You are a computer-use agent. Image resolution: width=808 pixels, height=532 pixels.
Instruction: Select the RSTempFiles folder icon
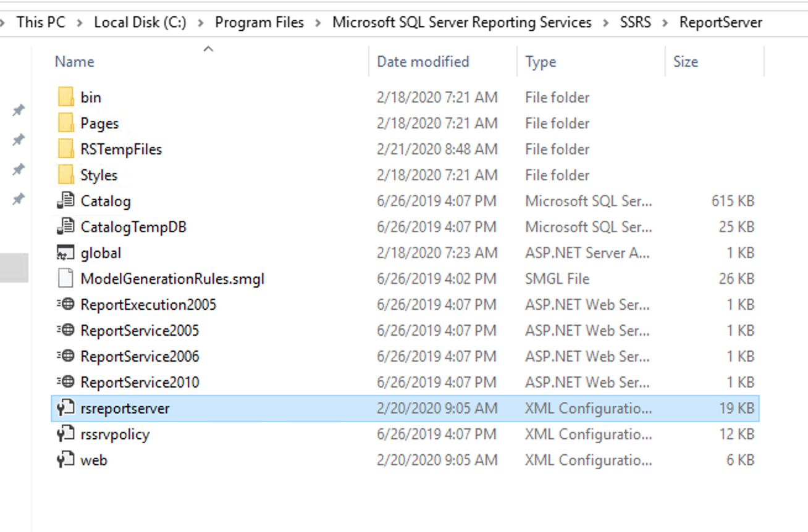coord(65,149)
